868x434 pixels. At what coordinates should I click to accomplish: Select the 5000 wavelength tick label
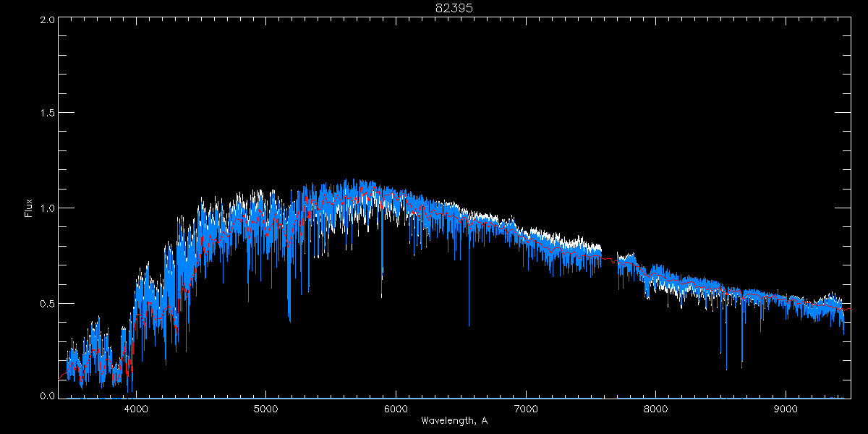(x=265, y=408)
